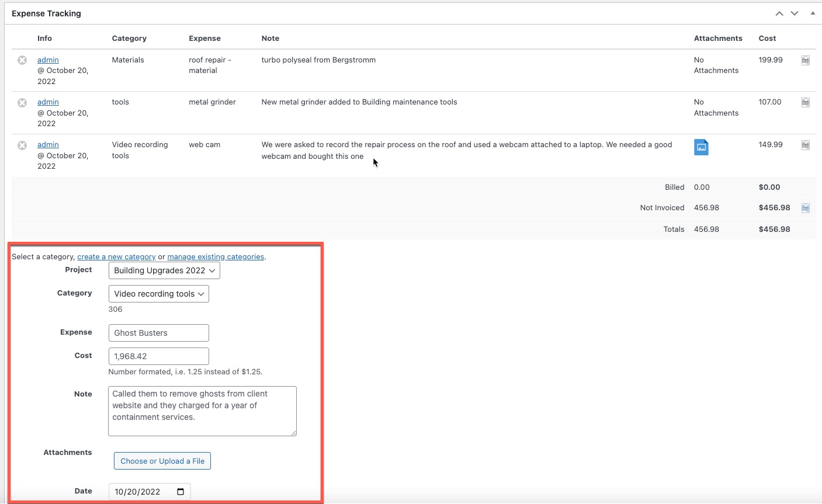The image size is (822, 504).
Task: Open 'manage existing categories' link
Action: pyautogui.click(x=216, y=257)
